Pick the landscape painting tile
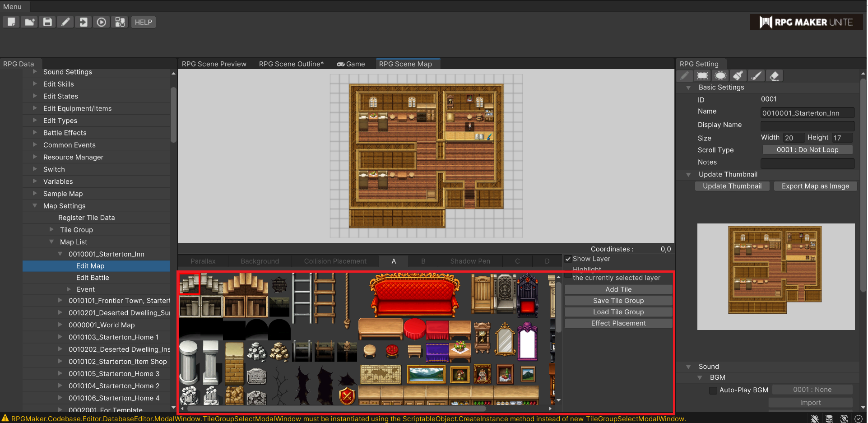 tap(426, 374)
